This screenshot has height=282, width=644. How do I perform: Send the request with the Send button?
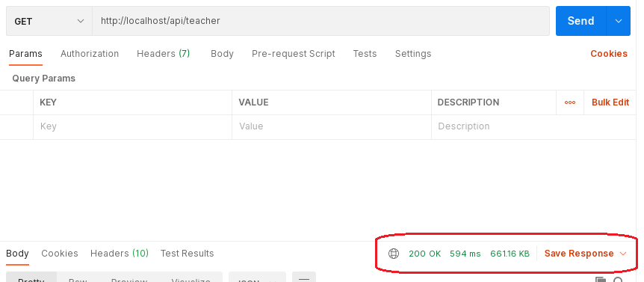click(x=580, y=21)
